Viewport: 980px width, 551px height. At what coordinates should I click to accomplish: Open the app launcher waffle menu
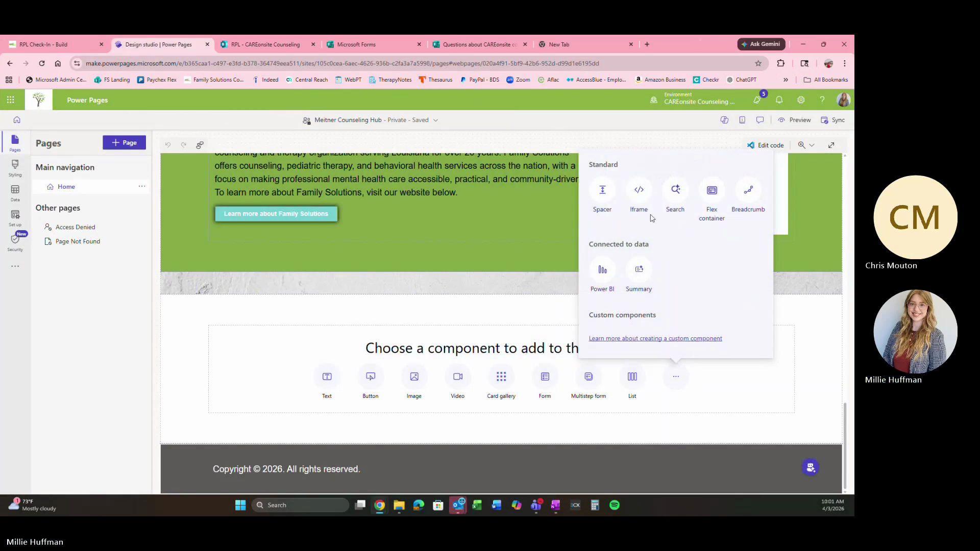click(x=10, y=100)
